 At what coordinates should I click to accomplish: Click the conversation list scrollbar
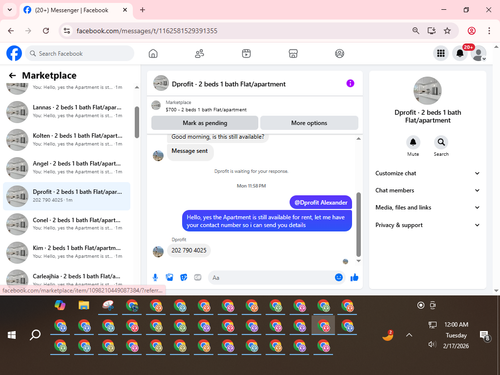137,122
